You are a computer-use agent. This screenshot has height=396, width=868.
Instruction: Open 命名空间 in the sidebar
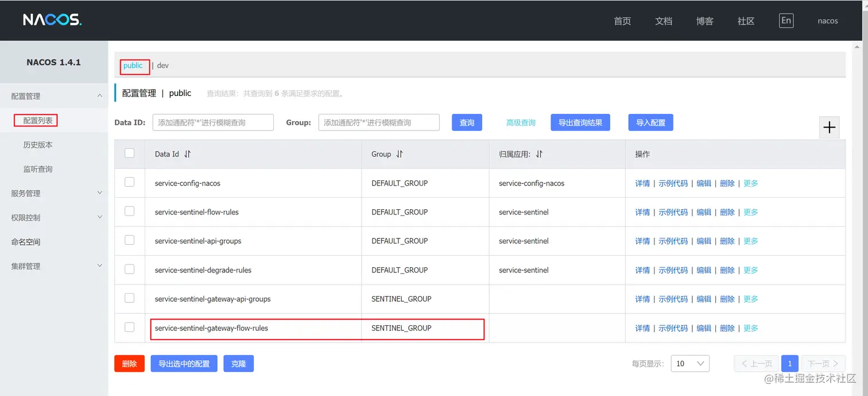coord(26,242)
